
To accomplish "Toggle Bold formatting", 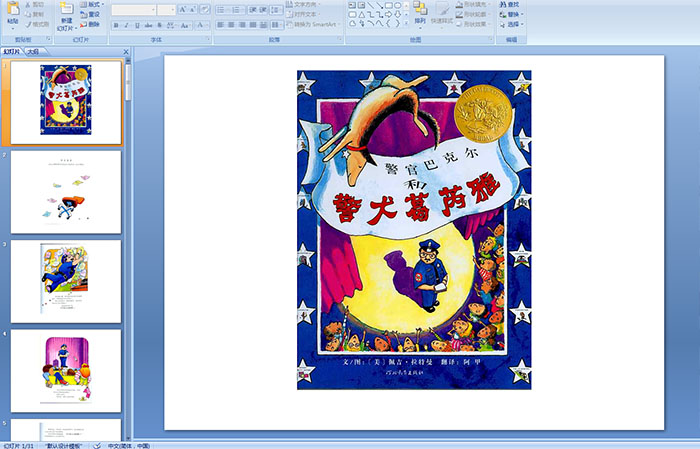I will (116, 25).
